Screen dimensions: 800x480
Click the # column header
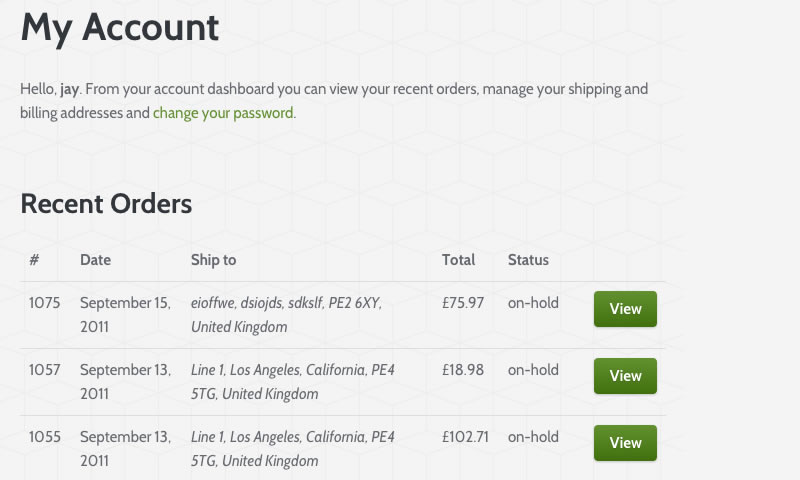(x=34, y=260)
